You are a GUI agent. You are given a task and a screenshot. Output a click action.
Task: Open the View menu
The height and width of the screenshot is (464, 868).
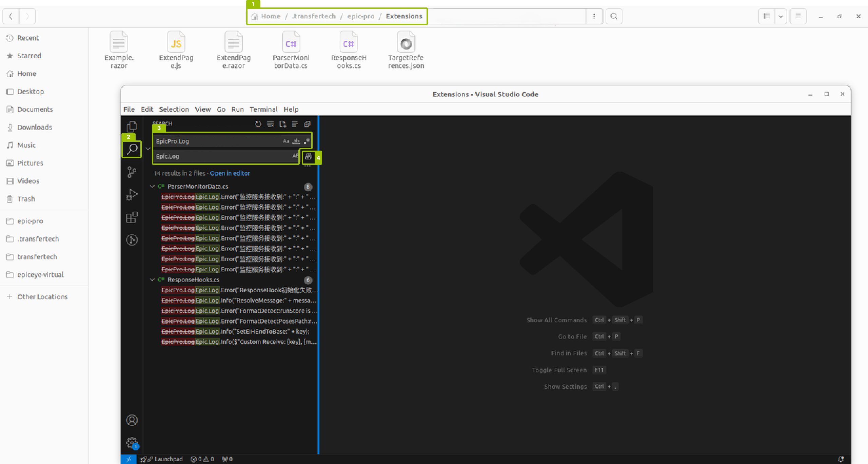[203, 109]
